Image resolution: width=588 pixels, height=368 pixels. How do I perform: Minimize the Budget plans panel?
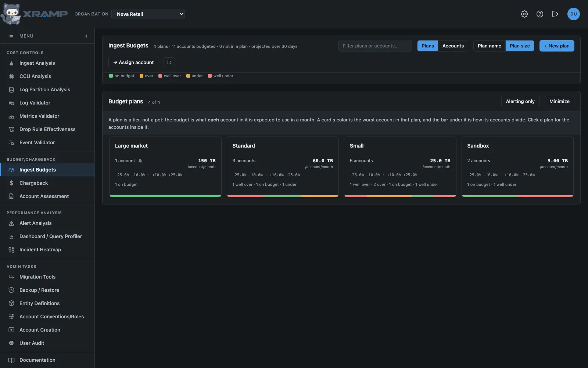coord(559,102)
